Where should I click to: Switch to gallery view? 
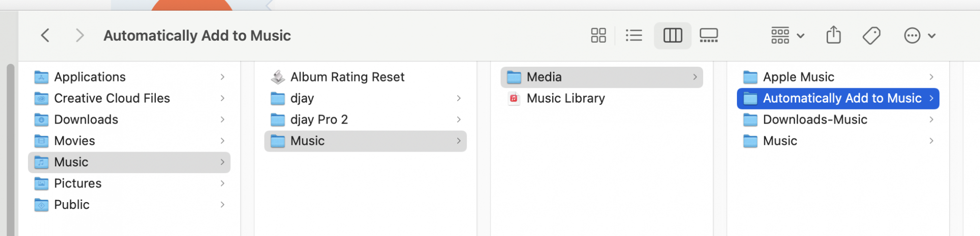709,35
